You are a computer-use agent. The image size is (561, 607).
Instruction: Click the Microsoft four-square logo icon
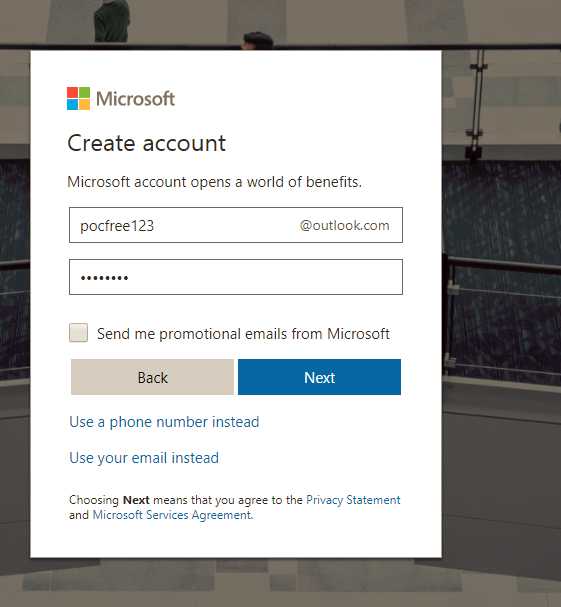click(78, 98)
